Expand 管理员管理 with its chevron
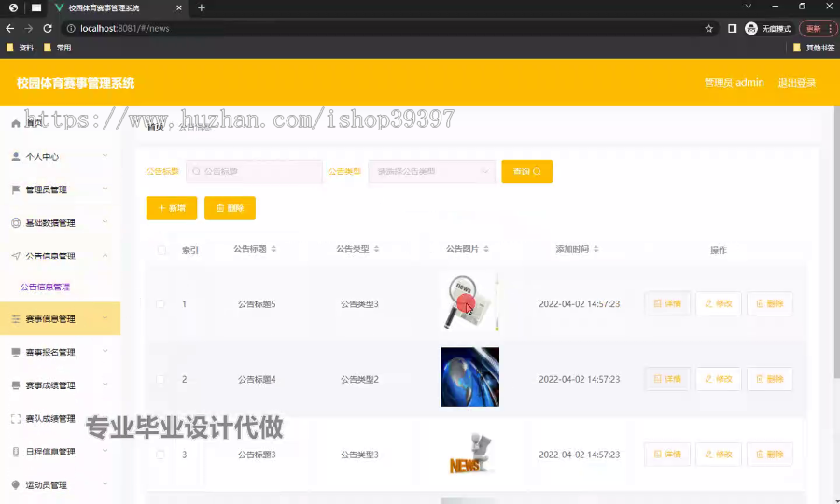This screenshot has width=840, height=504. 105,189
